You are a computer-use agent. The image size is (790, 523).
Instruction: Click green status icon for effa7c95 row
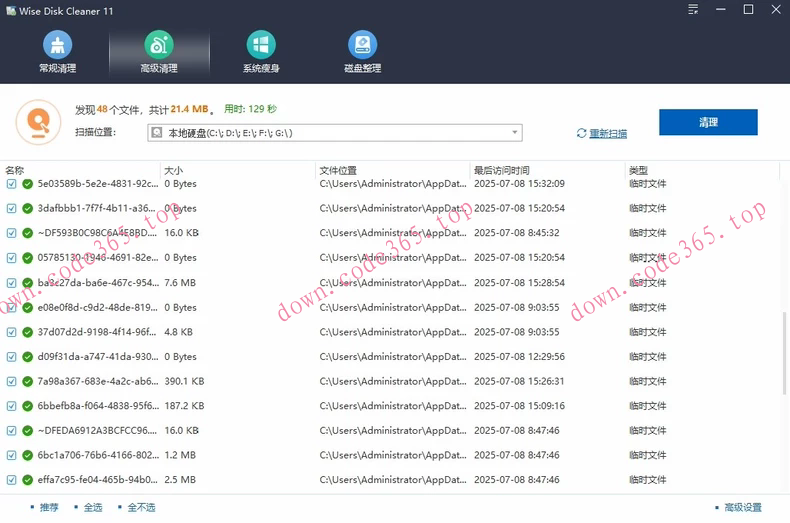28,480
